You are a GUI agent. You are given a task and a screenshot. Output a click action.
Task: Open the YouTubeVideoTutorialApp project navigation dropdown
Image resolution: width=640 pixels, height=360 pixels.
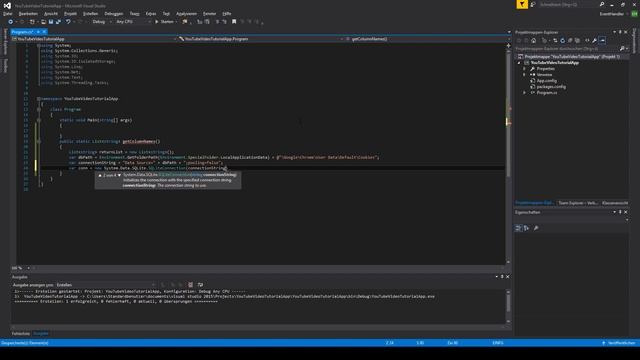click(x=94, y=39)
